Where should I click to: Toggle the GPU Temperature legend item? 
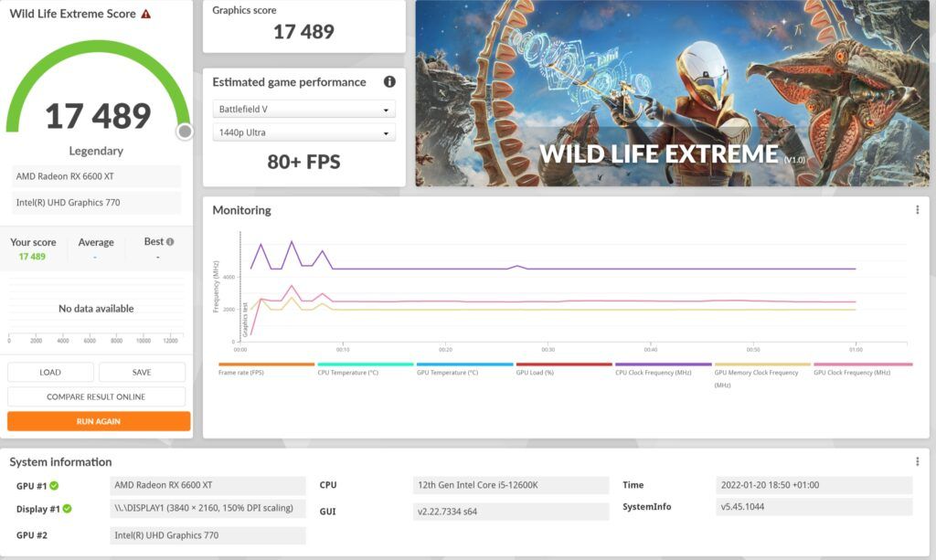coord(464,368)
